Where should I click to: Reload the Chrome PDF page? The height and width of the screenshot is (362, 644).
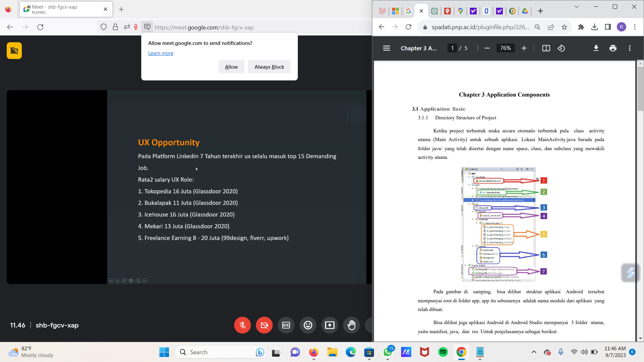[408, 27]
